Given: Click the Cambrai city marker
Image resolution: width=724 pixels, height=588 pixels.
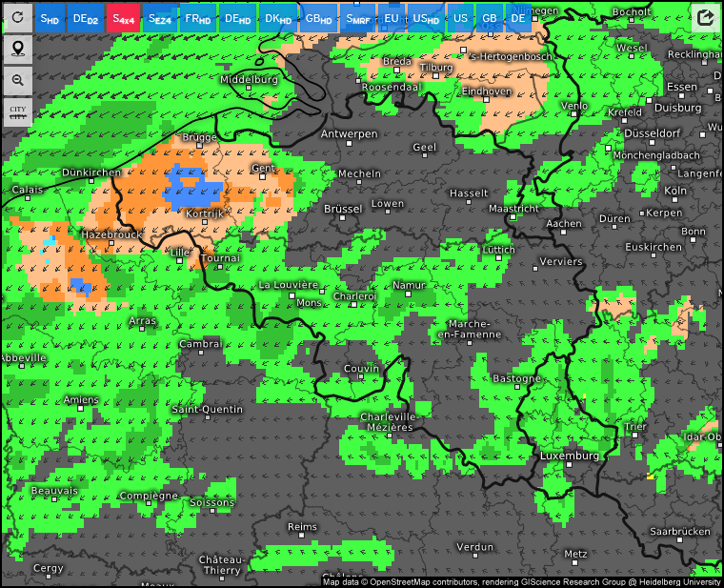Looking at the screenshot, I should coord(201,353).
